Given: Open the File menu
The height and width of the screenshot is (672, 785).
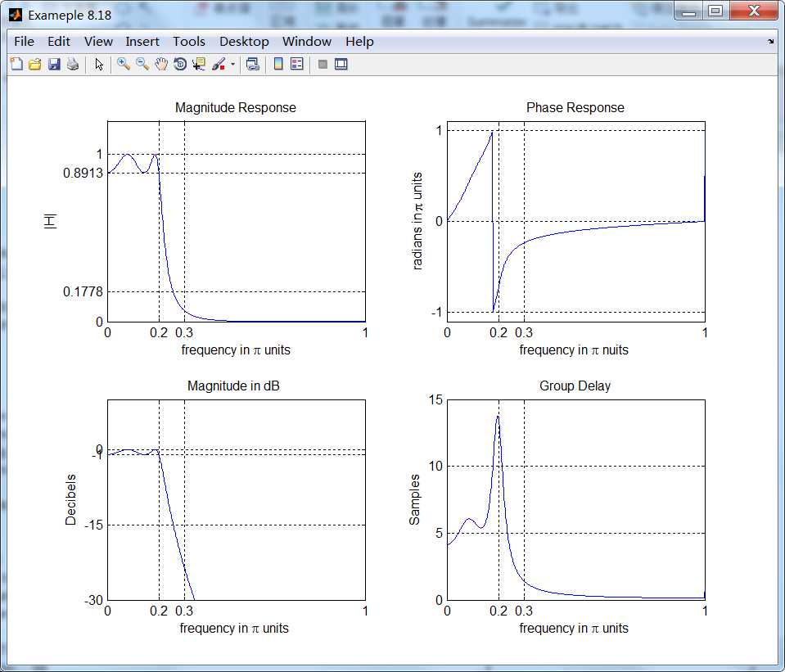Looking at the screenshot, I should pos(24,42).
